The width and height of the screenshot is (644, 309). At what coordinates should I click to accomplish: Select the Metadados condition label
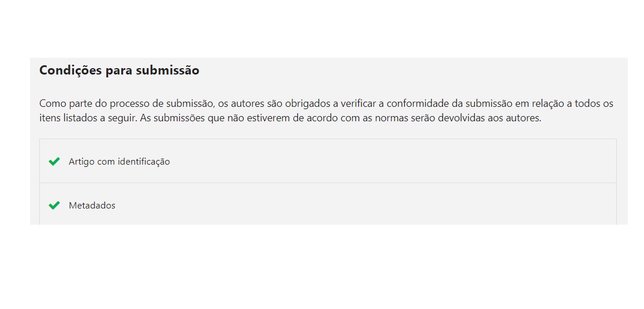tap(92, 206)
